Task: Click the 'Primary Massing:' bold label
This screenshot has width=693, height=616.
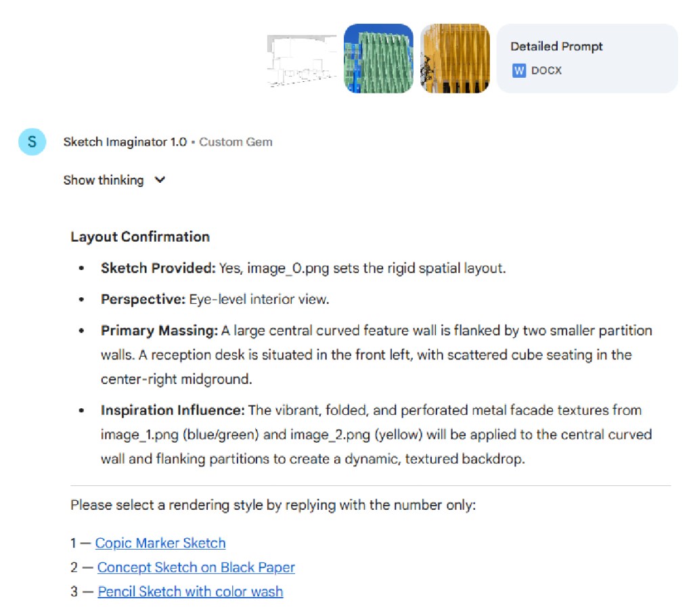Action: pos(160,331)
